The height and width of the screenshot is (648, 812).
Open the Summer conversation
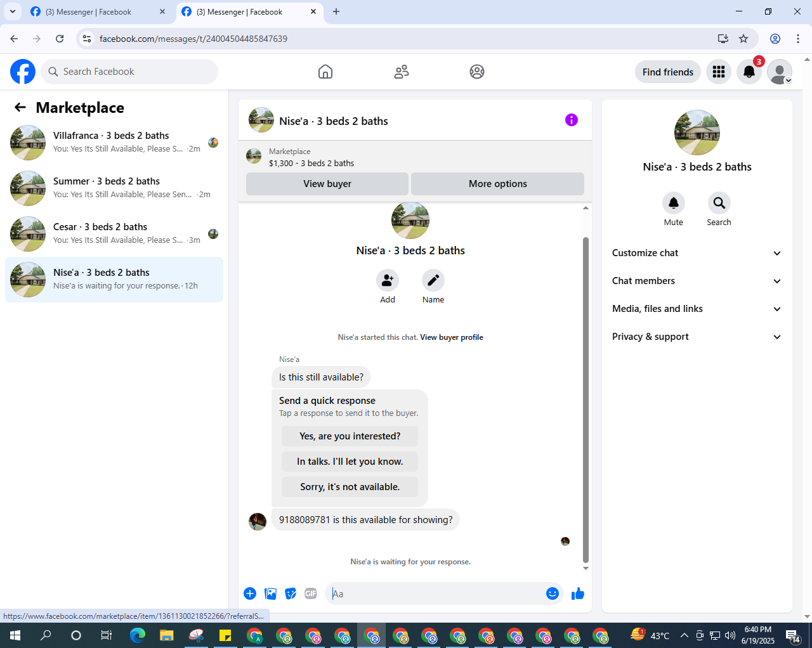tap(114, 188)
